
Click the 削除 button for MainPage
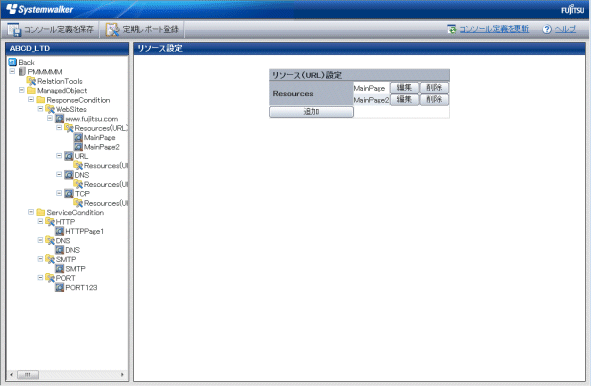(434, 88)
